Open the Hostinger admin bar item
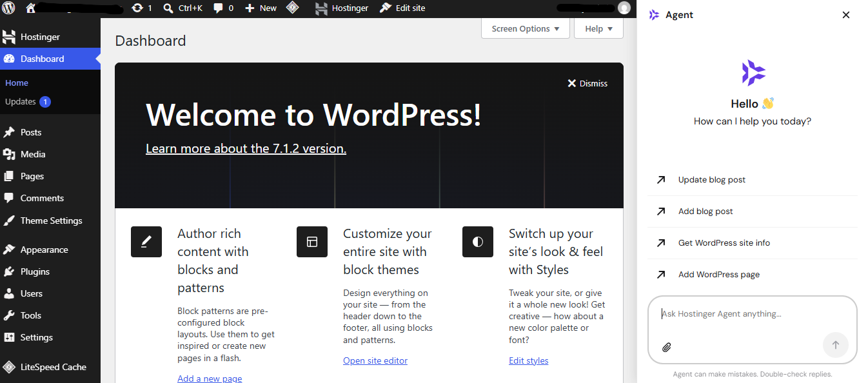The image size is (868, 383). pyautogui.click(x=342, y=8)
